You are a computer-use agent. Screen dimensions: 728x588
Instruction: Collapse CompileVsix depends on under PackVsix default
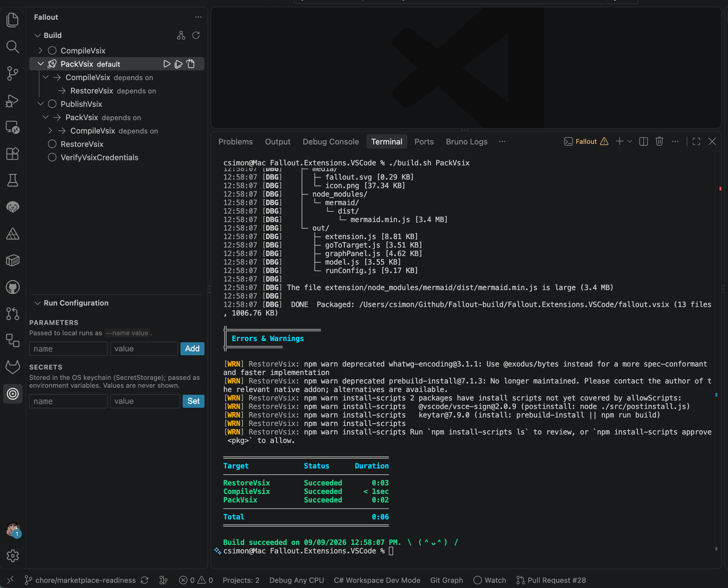pyautogui.click(x=45, y=77)
